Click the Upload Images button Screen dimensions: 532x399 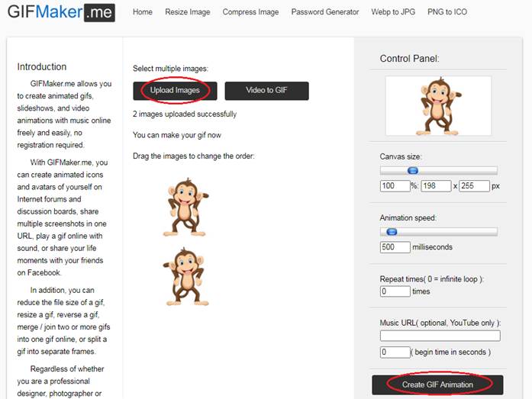coord(175,90)
